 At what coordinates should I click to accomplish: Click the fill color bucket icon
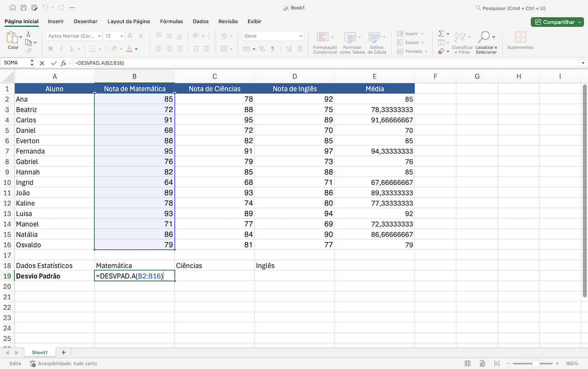click(x=114, y=49)
